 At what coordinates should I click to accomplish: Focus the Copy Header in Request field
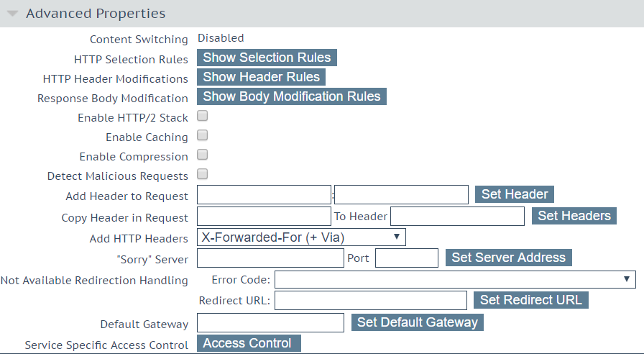coord(264,217)
